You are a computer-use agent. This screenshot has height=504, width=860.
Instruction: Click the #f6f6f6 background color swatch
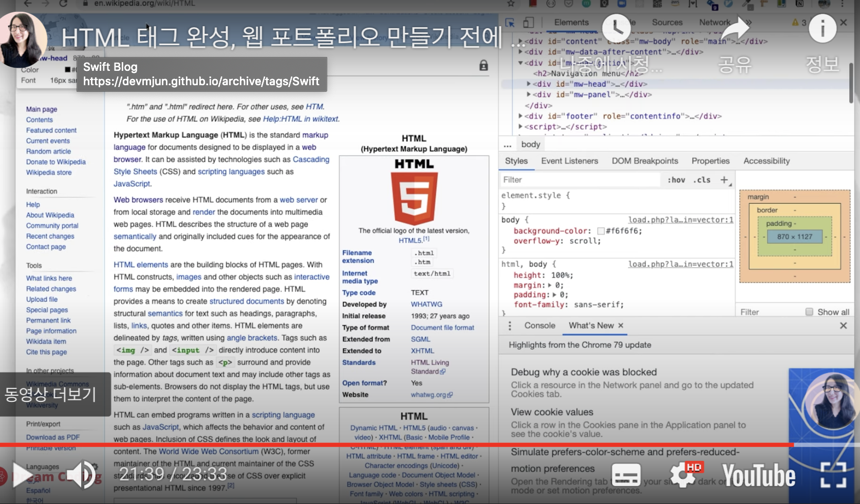coord(601,231)
